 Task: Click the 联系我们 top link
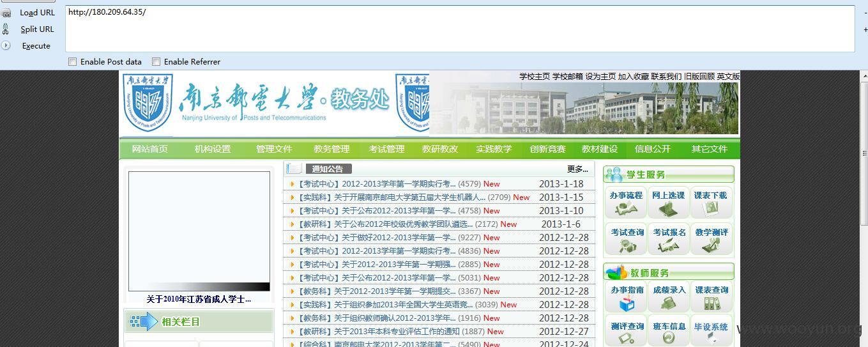point(666,76)
